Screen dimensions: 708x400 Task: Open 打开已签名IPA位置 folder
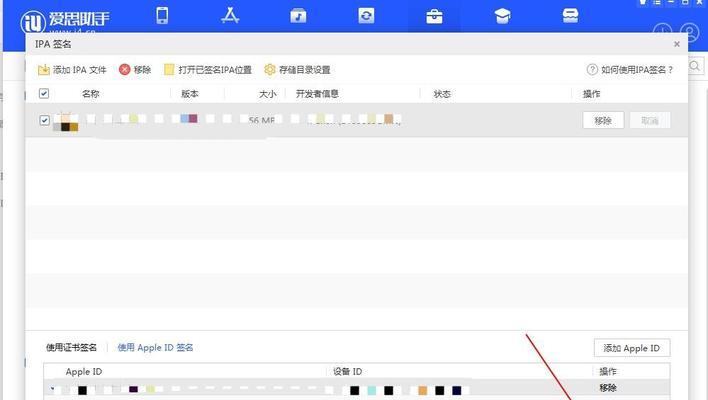208,70
